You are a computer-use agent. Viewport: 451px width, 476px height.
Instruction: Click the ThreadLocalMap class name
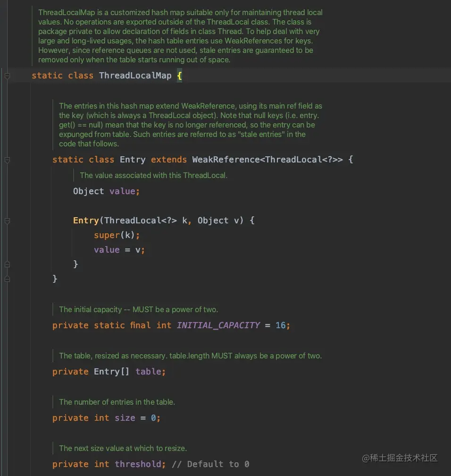tap(135, 76)
